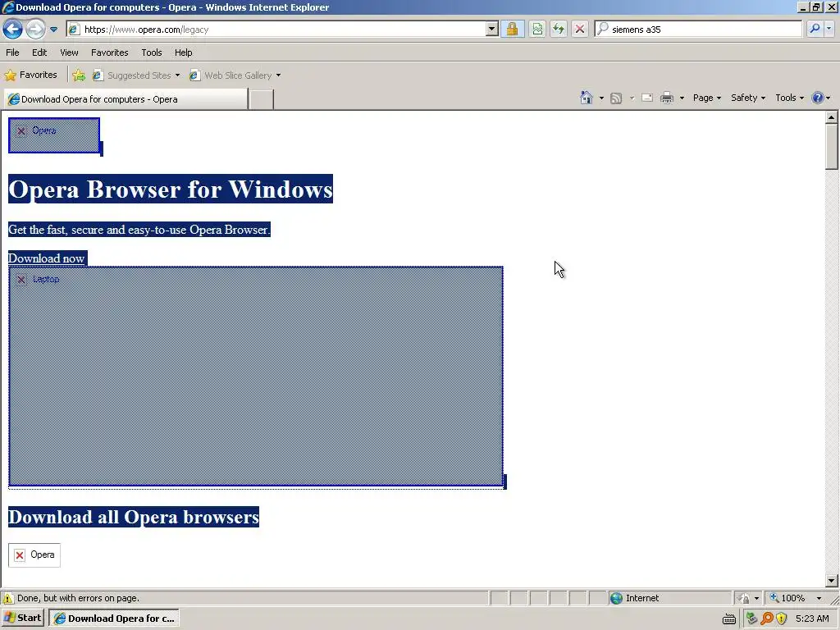840x630 pixels.
Task: Click the Download now link
Action: [46, 258]
